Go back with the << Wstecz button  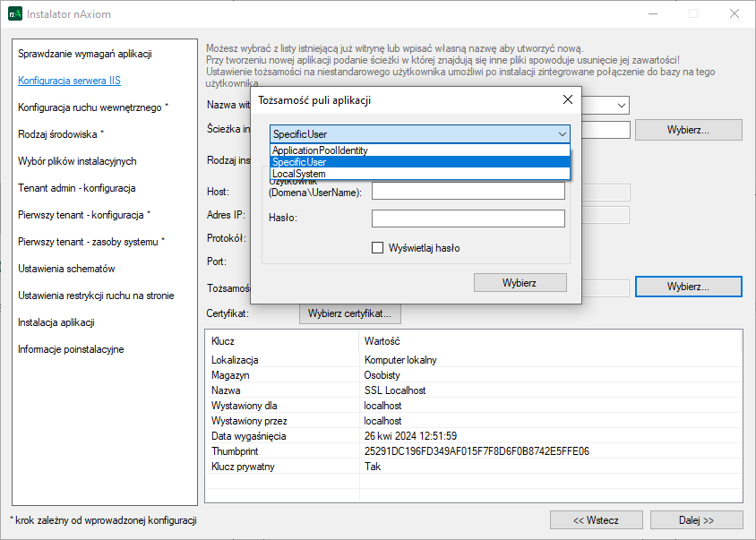click(x=597, y=520)
